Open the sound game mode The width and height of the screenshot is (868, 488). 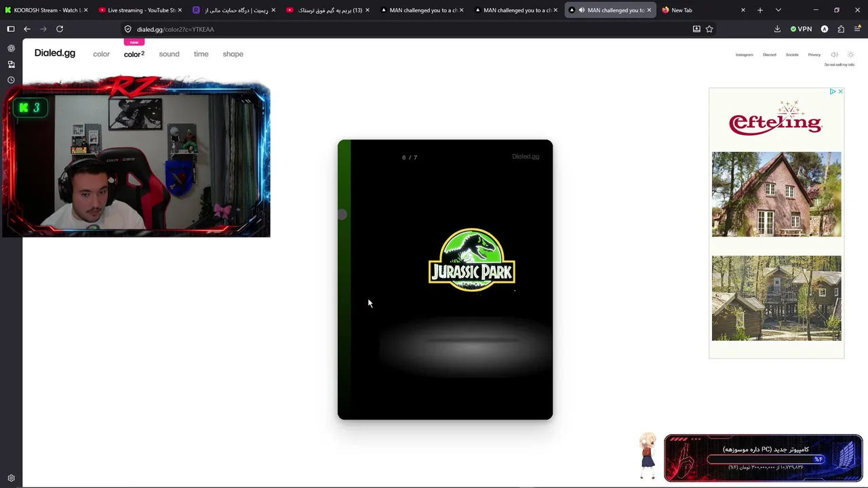coord(169,54)
